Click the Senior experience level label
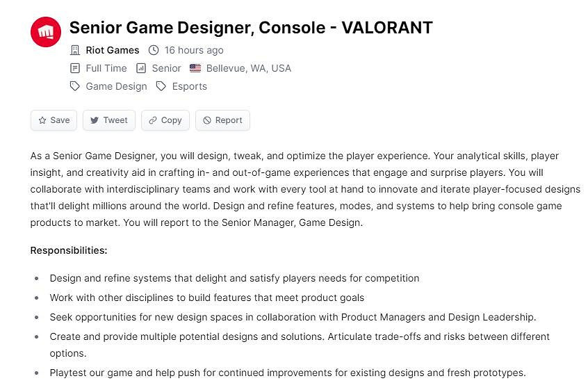The width and height of the screenshot is (588, 390). pos(166,68)
